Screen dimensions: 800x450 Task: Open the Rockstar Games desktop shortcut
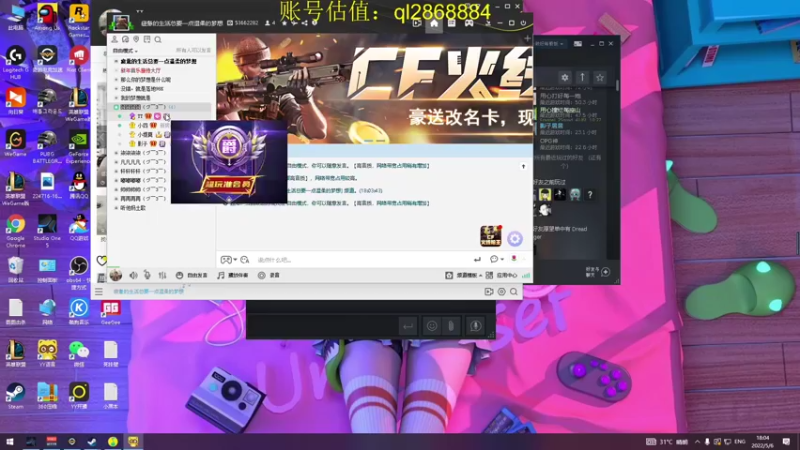79,20
